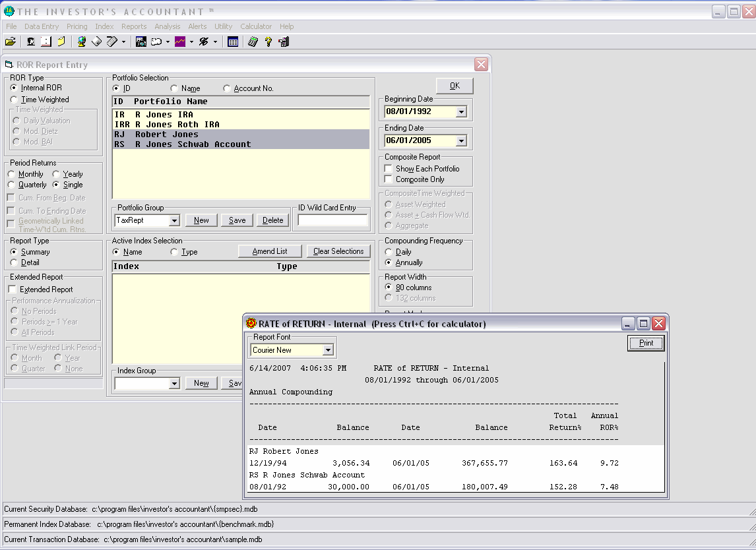756x550 pixels.
Task: Click the Clear Selections button
Action: [338, 251]
